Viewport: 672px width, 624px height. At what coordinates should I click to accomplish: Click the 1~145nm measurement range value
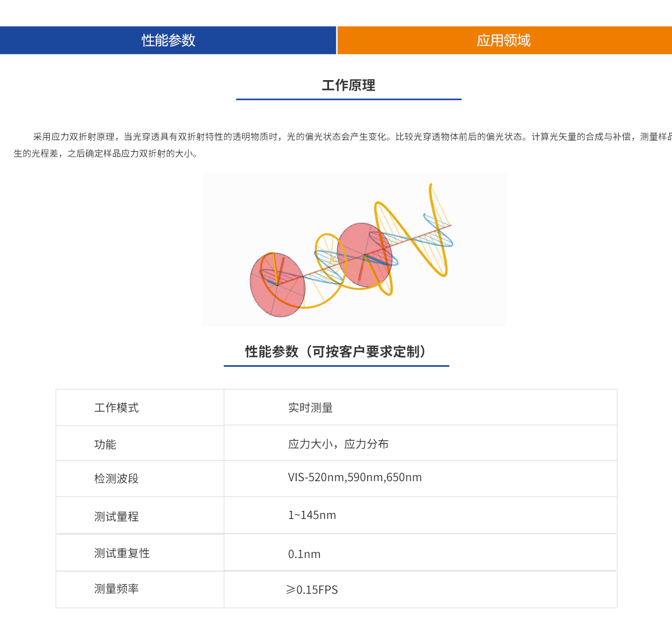click(311, 515)
